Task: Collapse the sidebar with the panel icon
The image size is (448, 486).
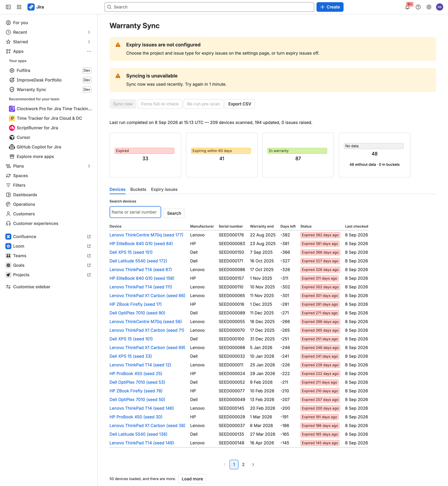Action: 8,7
